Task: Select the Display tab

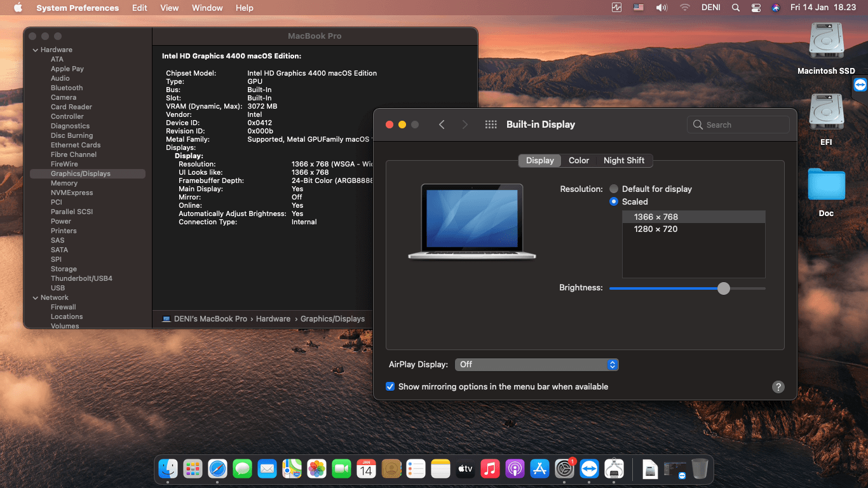Action: click(540, 160)
